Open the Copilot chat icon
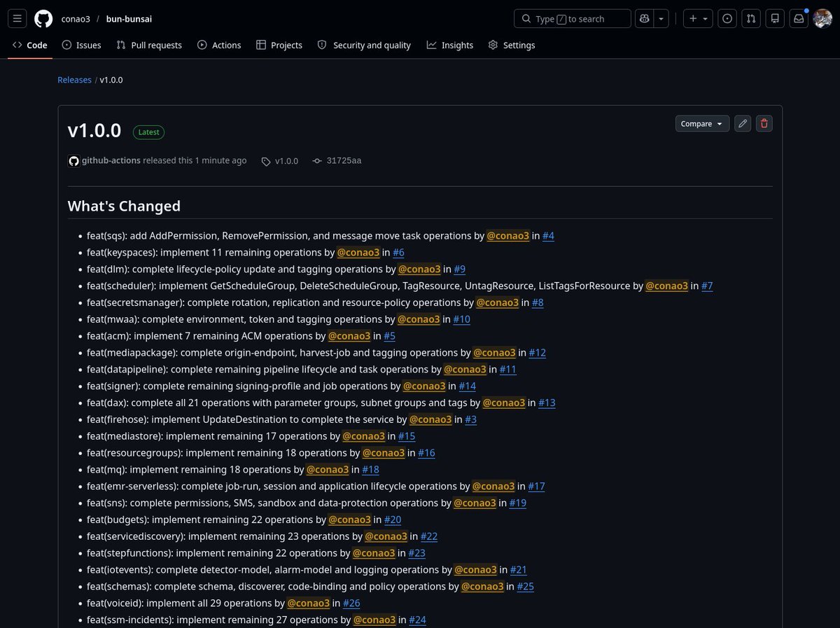This screenshot has height=628, width=840. [x=644, y=19]
